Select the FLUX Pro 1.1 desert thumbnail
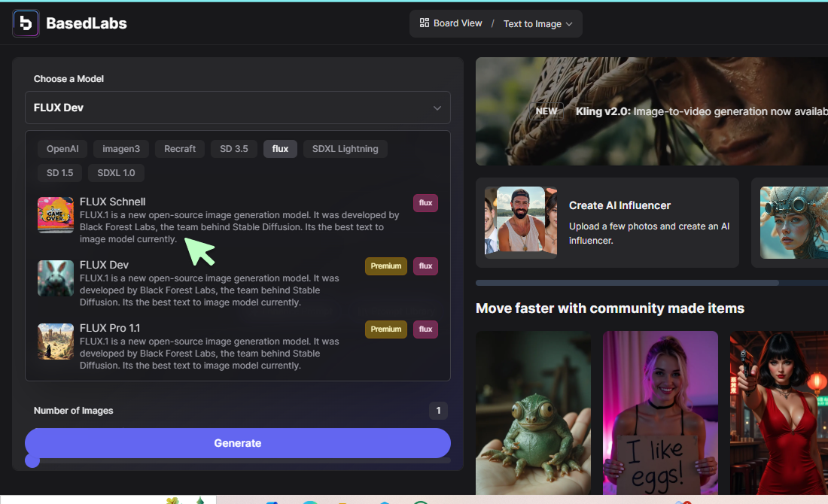 [x=56, y=342]
